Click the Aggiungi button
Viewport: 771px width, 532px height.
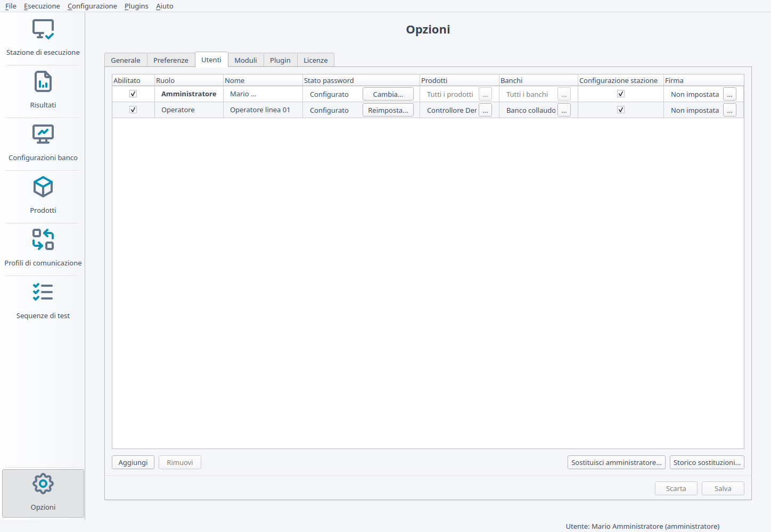pos(133,462)
